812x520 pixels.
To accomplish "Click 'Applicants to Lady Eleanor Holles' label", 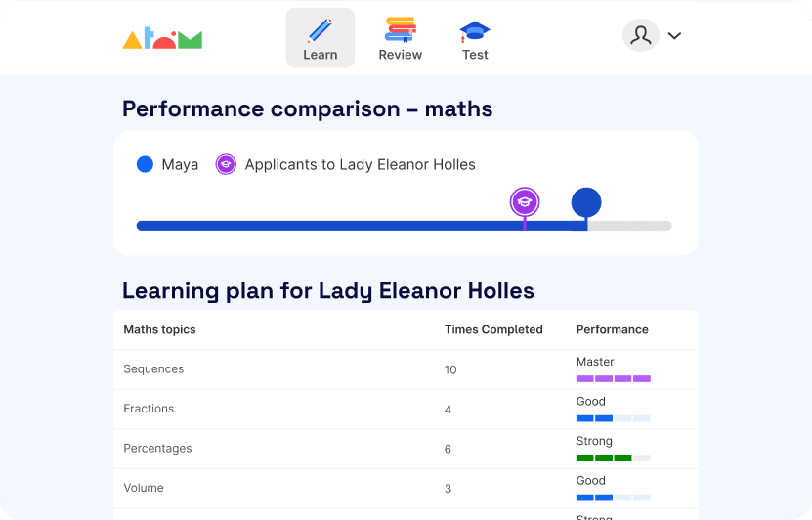I will [x=360, y=165].
